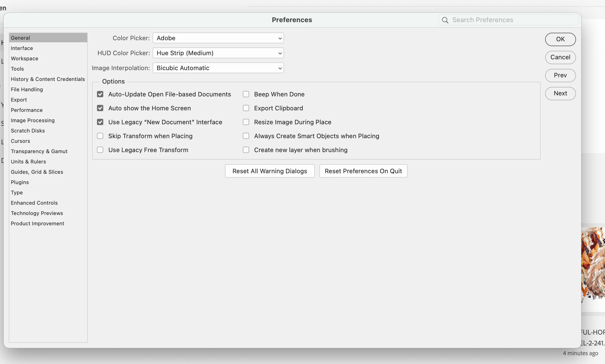Select Scratch Disks category
Image resolution: width=605 pixels, height=364 pixels.
28,131
